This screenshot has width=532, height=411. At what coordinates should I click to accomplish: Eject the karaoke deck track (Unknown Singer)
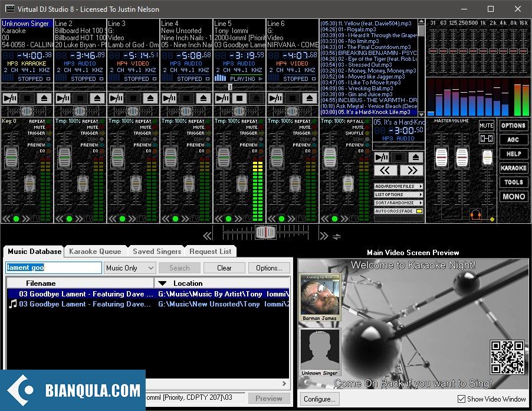click(44, 99)
